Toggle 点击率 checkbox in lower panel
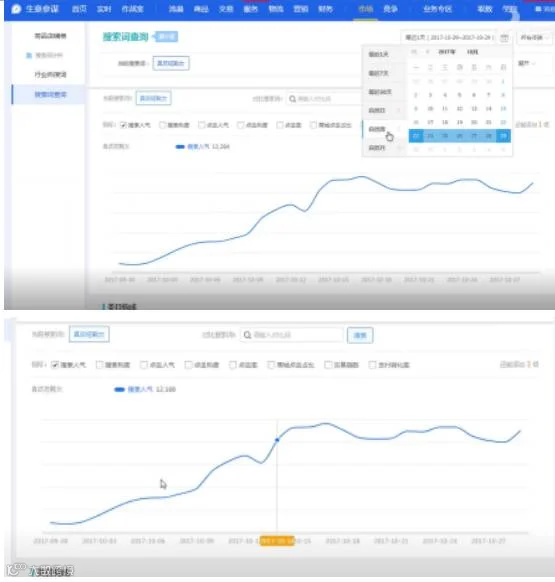555x582 pixels. point(233,365)
